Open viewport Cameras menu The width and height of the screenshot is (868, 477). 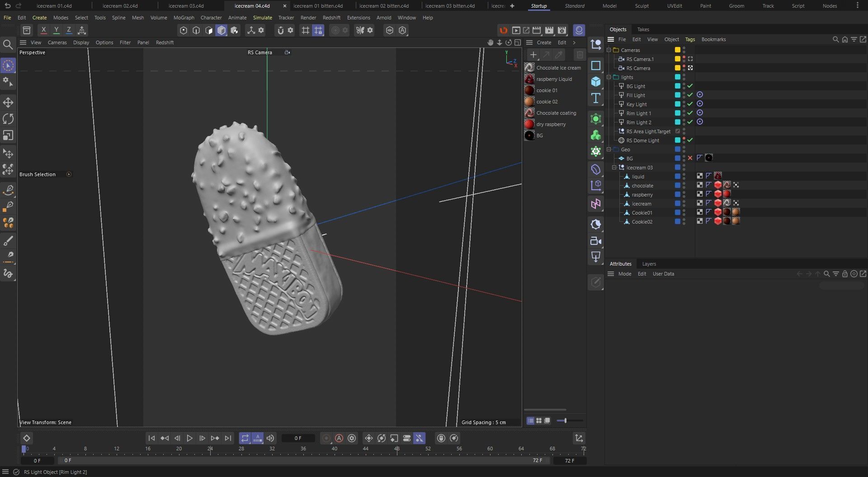point(57,42)
